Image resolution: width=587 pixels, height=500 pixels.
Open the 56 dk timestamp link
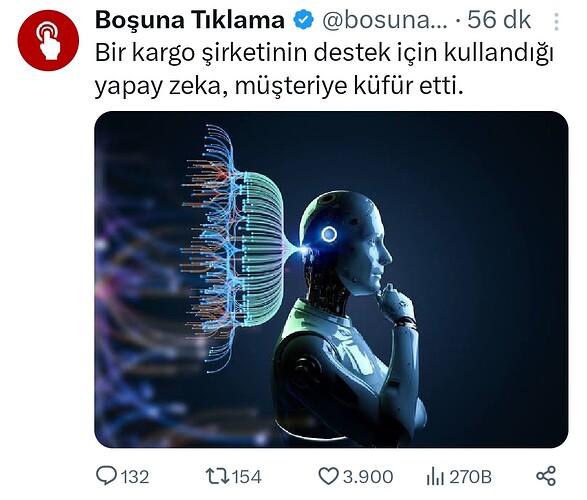coord(499,20)
